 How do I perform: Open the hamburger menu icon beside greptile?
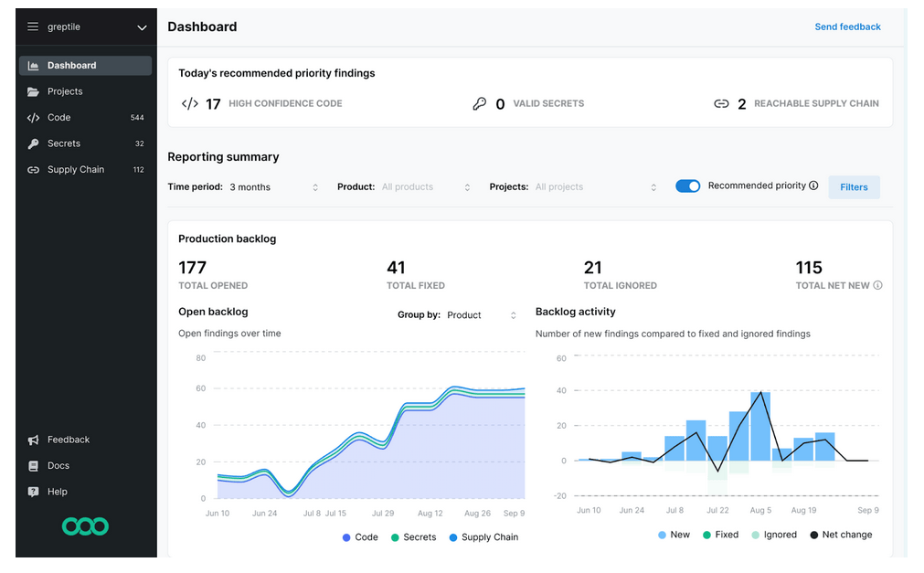[x=33, y=27]
